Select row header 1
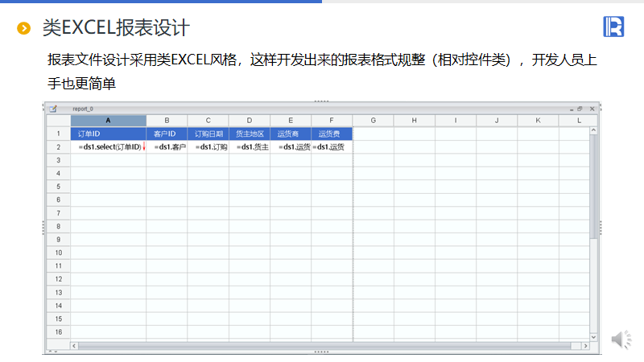Viewport: 644px width, 362px height. pyautogui.click(x=58, y=134)
